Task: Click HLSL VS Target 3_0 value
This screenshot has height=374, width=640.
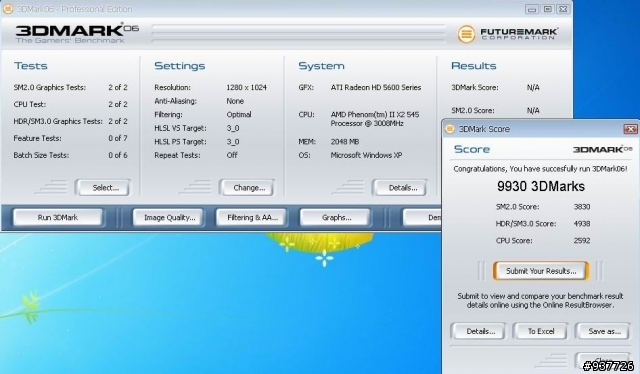Action: (233, 128)
